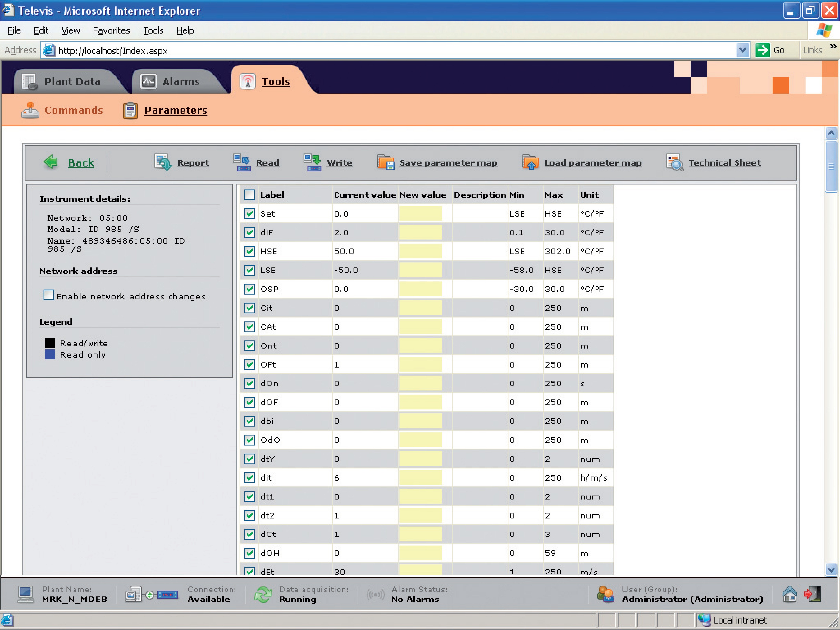
Task: Open the Commands section link
Action: coord(74,110)
